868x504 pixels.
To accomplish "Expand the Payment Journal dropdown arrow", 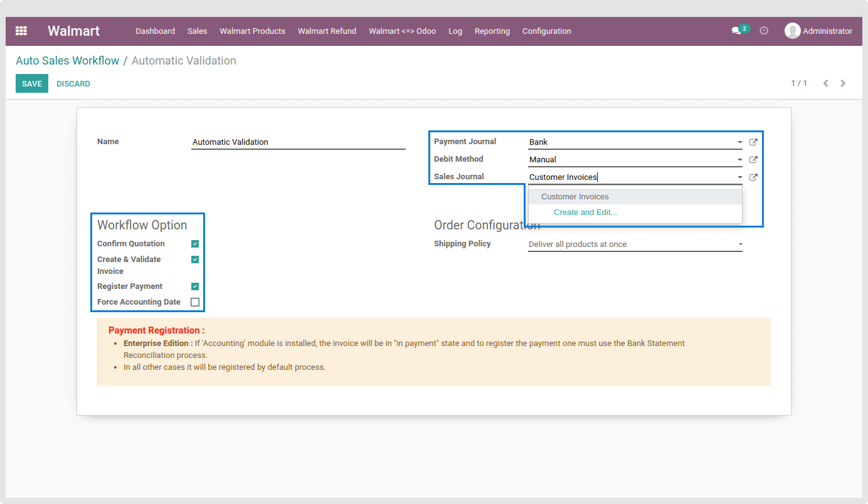I will (x=740, y=142).
